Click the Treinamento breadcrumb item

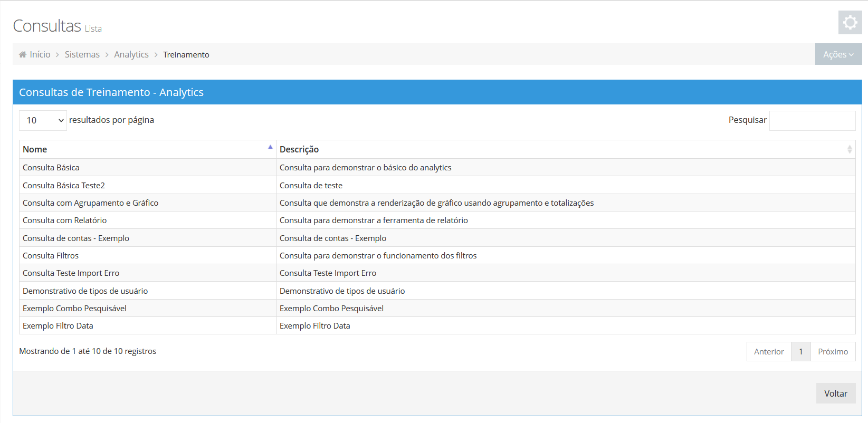point(186,54)
